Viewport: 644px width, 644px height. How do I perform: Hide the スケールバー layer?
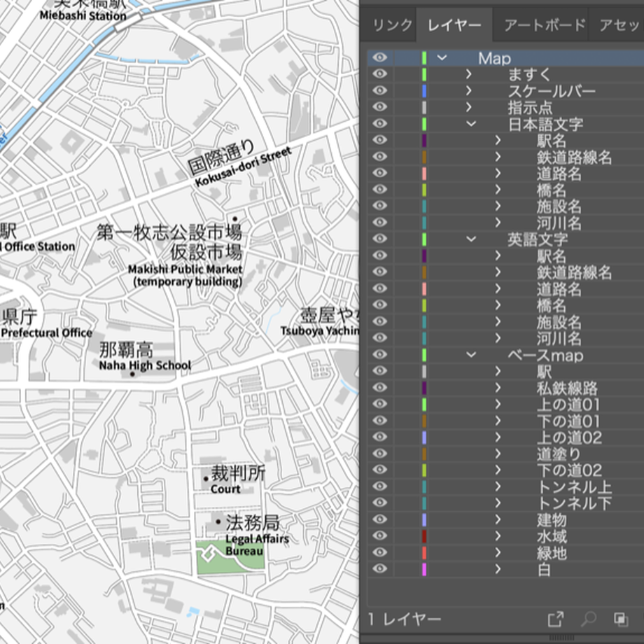380,90
